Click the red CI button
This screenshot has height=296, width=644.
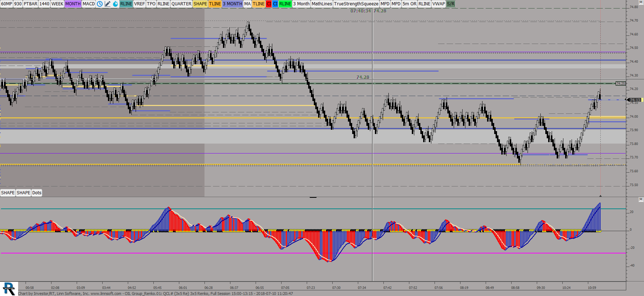(x=269, y=4)
